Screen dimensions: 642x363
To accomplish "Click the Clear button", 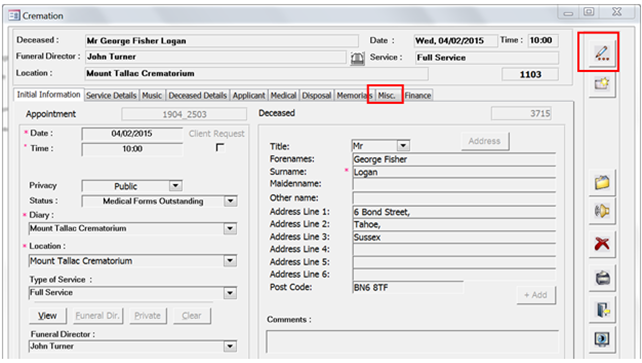I will pos(192,316).
